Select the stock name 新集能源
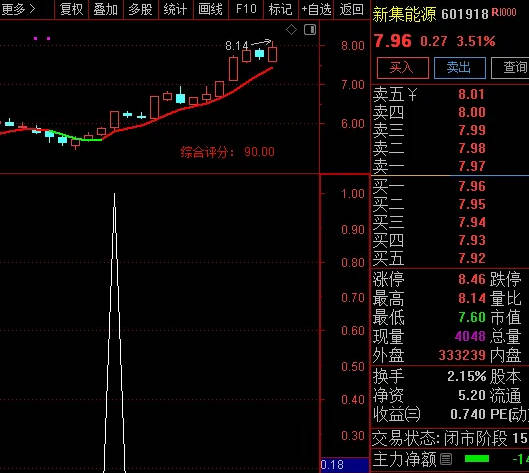 (404, 14)
